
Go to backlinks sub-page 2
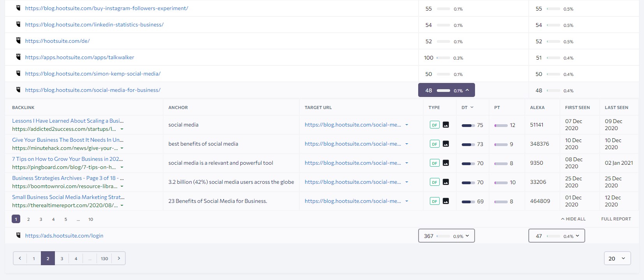[28, 219]
